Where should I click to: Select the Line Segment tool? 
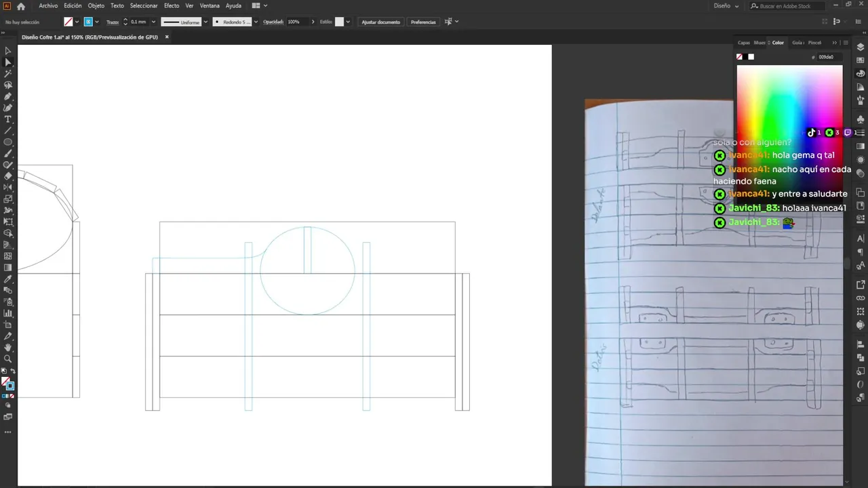(8, 131)
